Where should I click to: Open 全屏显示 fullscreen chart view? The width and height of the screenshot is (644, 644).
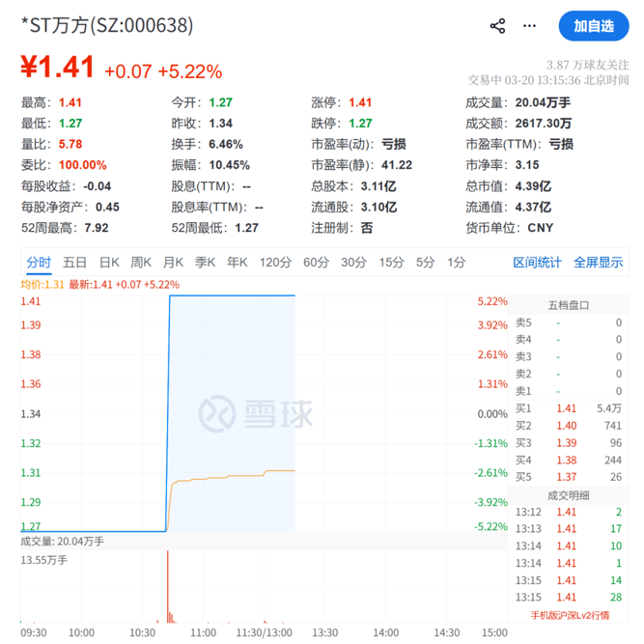(598, 262)
